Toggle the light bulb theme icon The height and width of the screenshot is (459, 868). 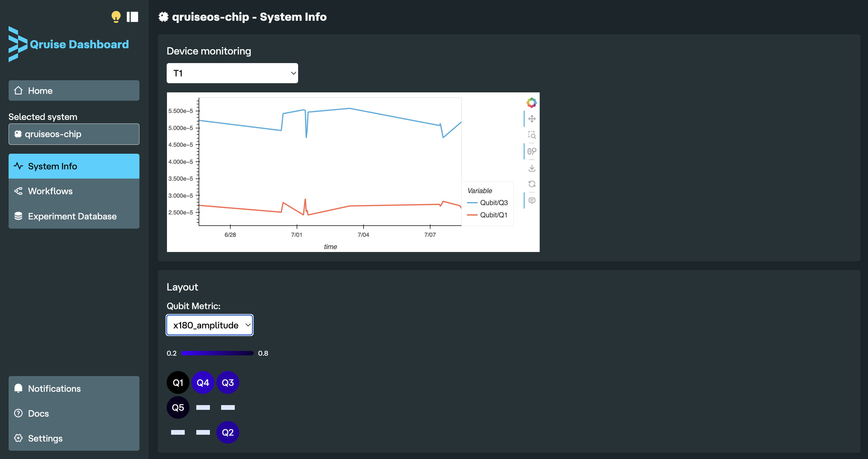coord(115,17)
